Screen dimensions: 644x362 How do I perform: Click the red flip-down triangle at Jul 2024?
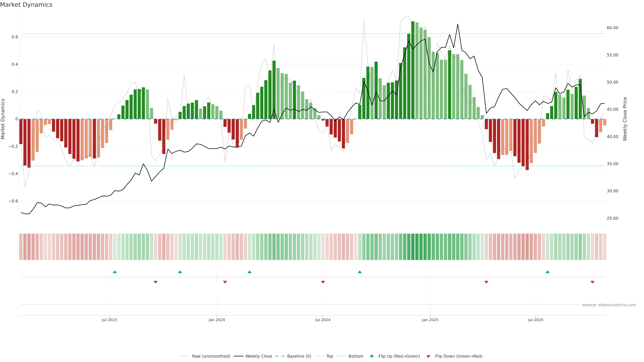coord(323,282)
